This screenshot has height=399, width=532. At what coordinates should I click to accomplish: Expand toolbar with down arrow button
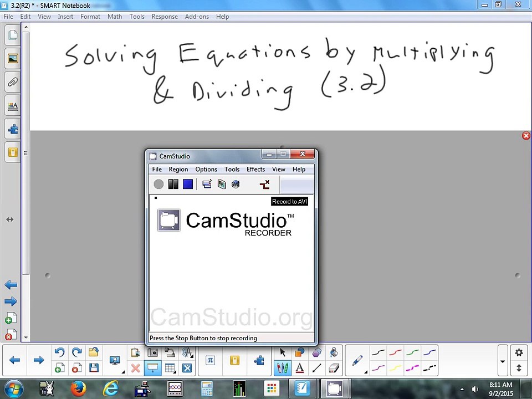click(503, 361)
